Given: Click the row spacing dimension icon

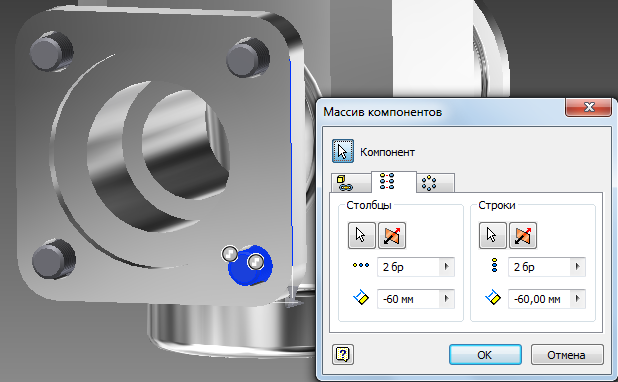Looking at the screenshot, I should (x=493, y=297).
